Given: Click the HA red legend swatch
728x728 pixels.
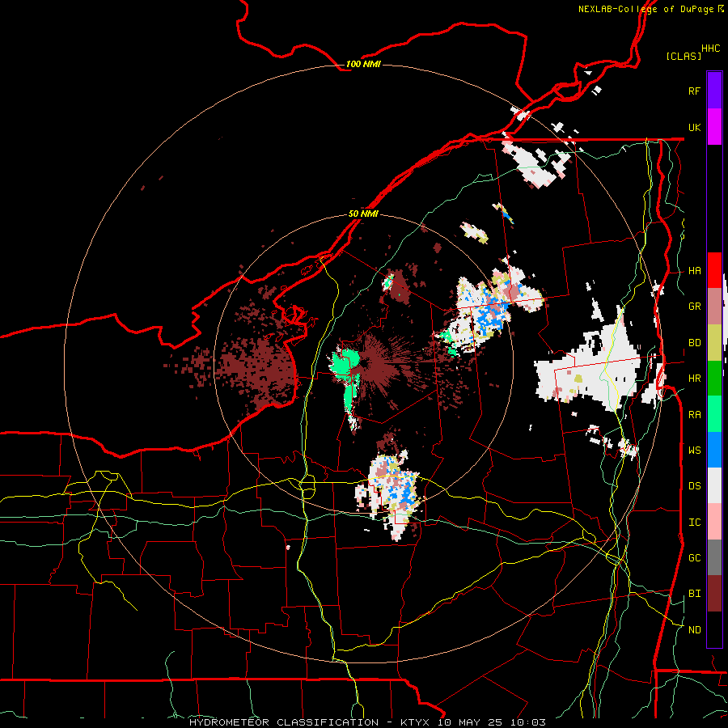Looking at the screenshot, I should pyautogui.click(x=714, y=270).
